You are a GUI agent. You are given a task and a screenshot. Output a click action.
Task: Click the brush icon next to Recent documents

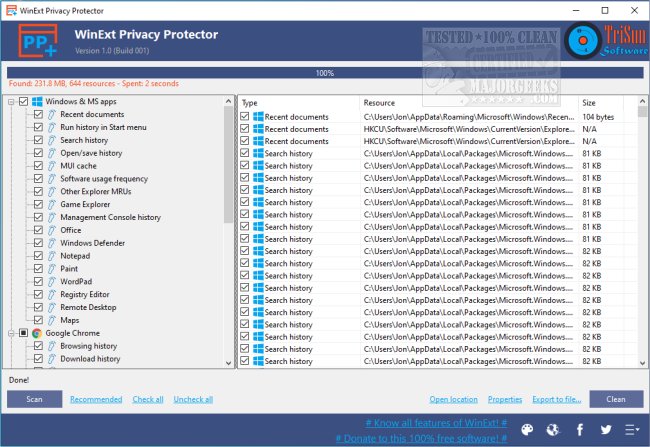(51, 114)
